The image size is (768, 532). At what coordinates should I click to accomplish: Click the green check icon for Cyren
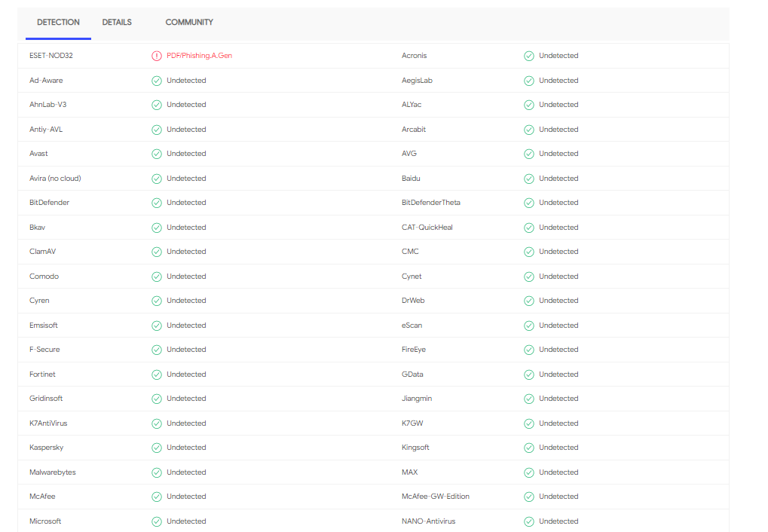[x=156, y=301]
